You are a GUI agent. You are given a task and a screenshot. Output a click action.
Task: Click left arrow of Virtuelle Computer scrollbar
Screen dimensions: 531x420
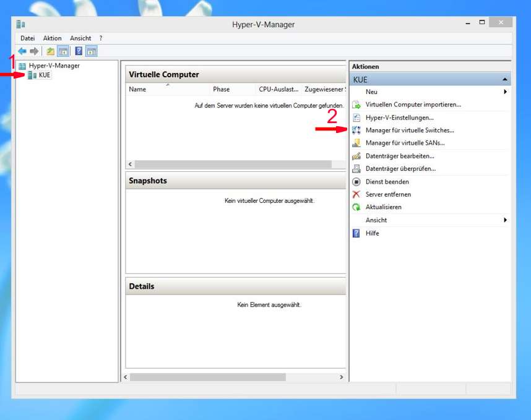[x=131, y=164]
